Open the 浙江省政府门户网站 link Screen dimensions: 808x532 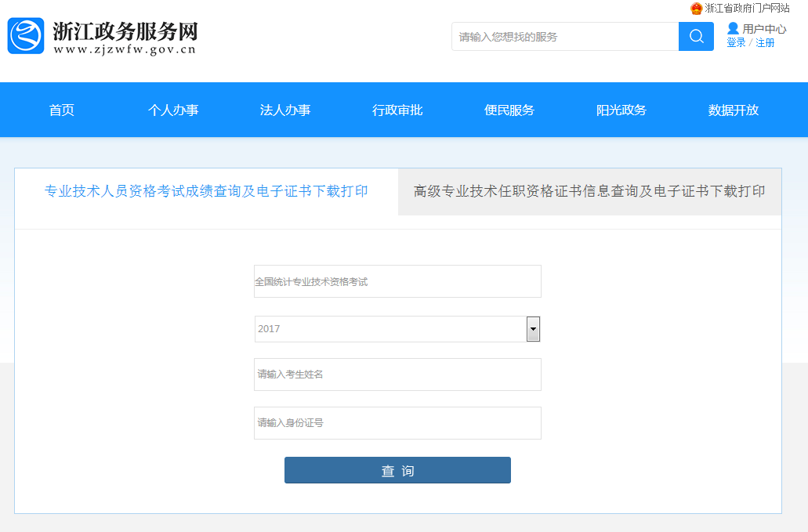[747, 9]
